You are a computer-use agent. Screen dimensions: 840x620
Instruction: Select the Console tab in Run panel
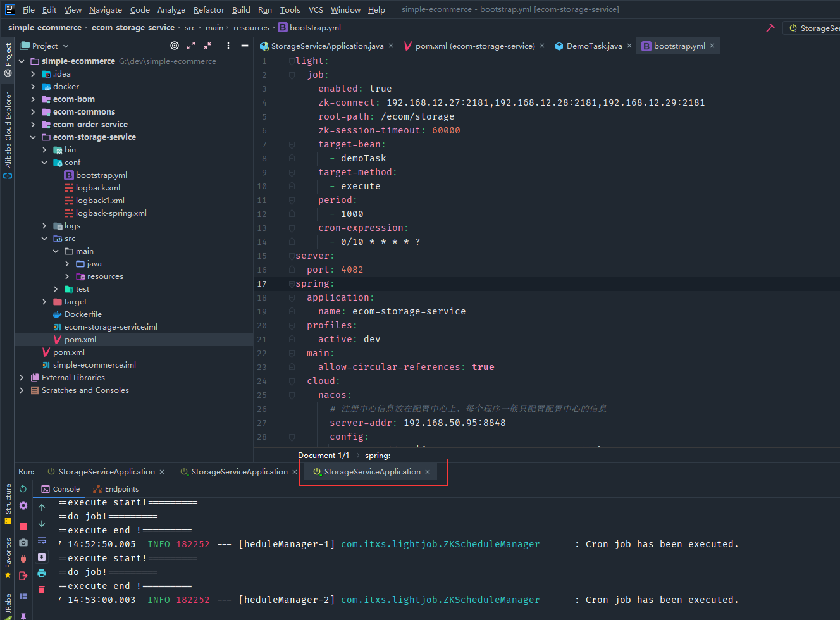pos(61,489)
